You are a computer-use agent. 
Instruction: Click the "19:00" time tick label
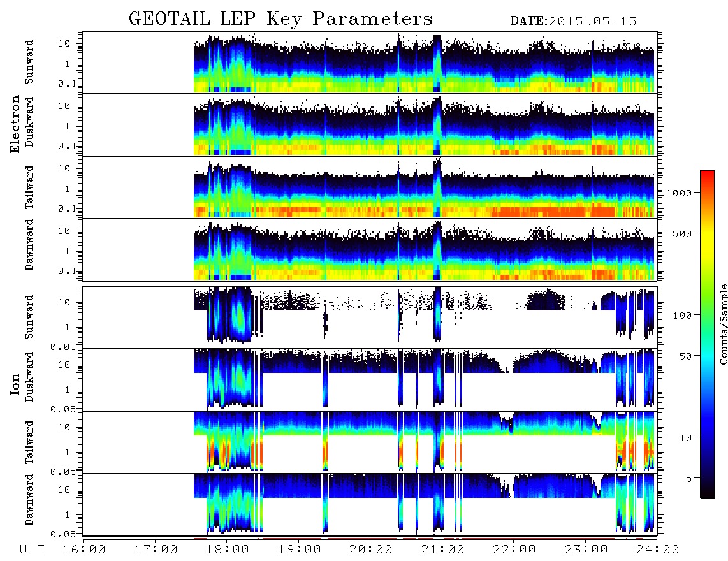pos(300,550)
